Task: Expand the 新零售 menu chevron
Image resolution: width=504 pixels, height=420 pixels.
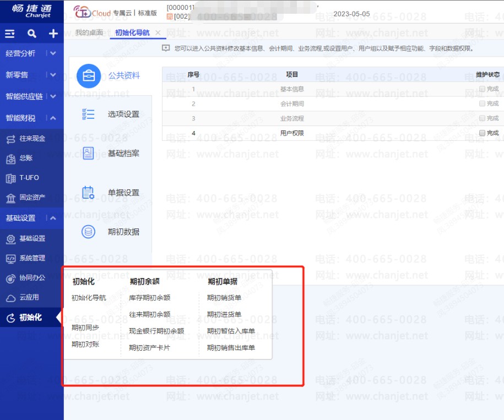Action: pyautogui.click(x=53, y=75)
